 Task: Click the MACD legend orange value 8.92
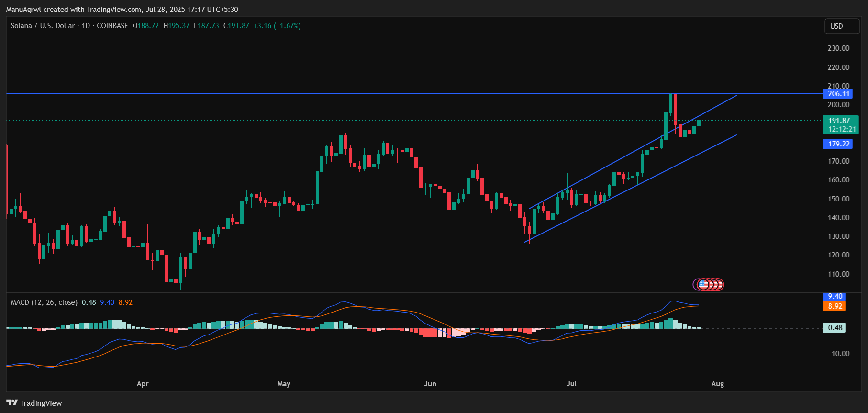pyautogui.click(x=125, y=302)
